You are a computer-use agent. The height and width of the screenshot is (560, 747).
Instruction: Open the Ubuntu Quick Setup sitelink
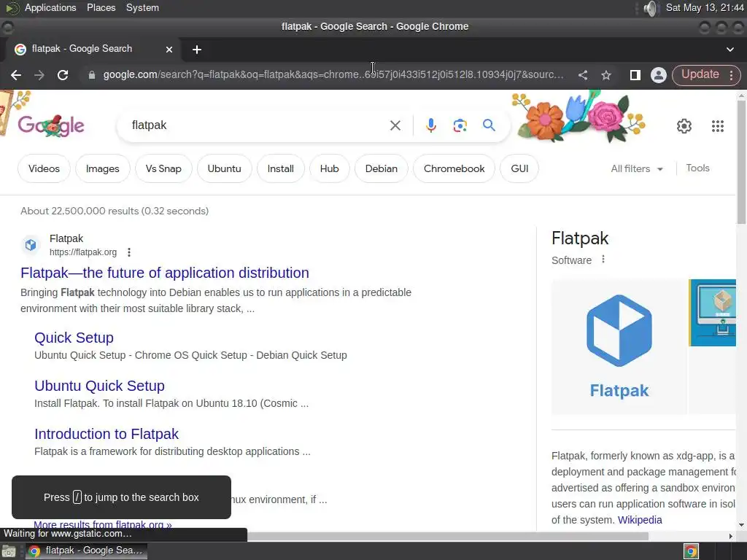coord(99,386)
